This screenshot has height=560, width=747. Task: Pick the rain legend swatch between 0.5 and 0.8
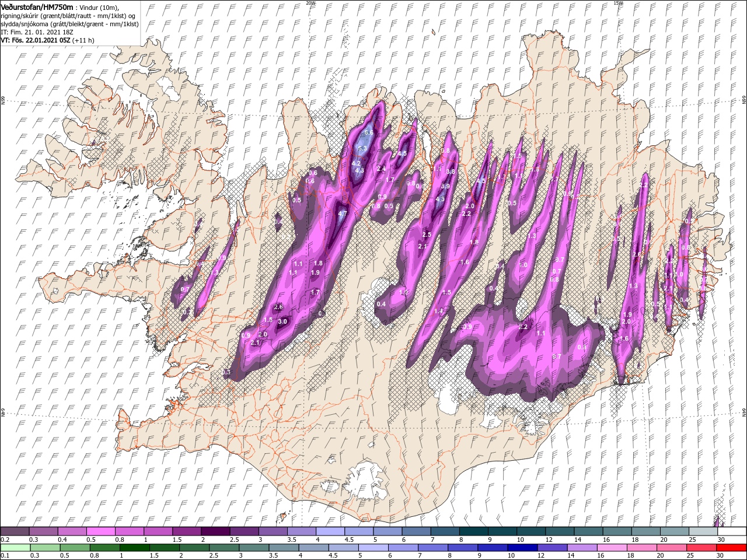pyautogui.click(x=76, y=548)
